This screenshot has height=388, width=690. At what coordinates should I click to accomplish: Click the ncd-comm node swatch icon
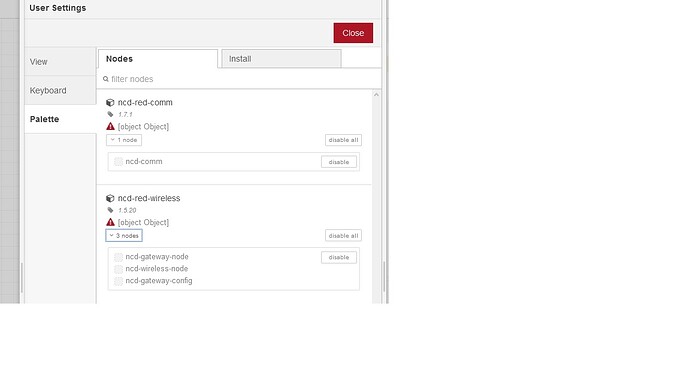point(118,161)
